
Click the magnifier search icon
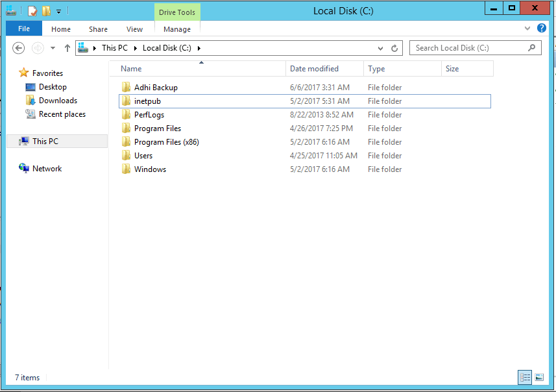pyautogui.click(x=531, y=47)
